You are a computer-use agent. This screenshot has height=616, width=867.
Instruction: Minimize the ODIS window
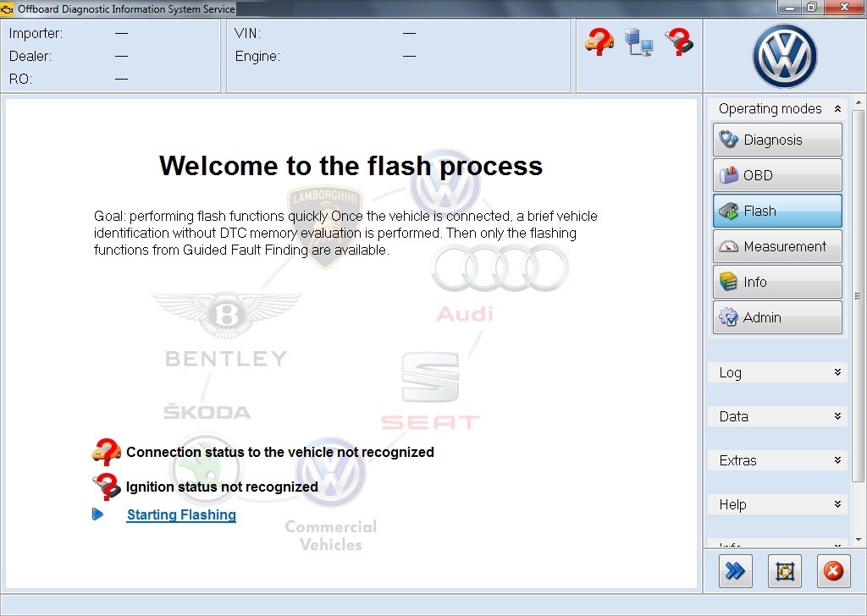tap(790, 8)
